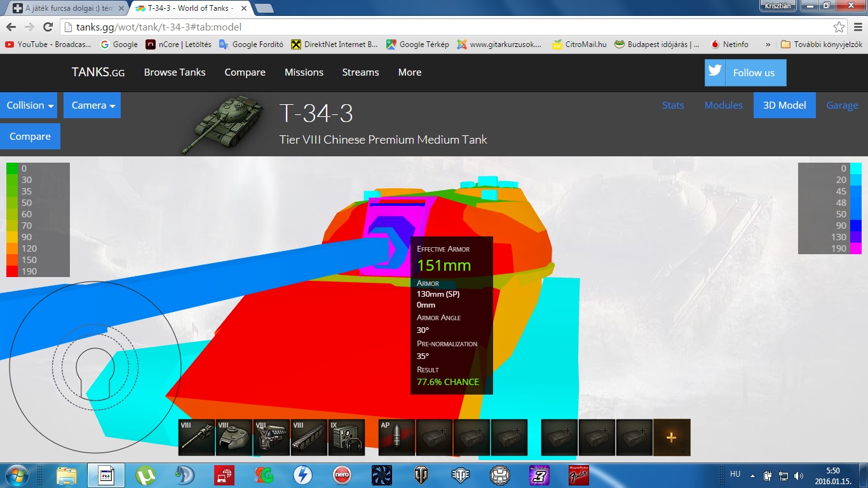
Task: Click the T-34-3 tank thumbnail image
Action: point(222,125)
